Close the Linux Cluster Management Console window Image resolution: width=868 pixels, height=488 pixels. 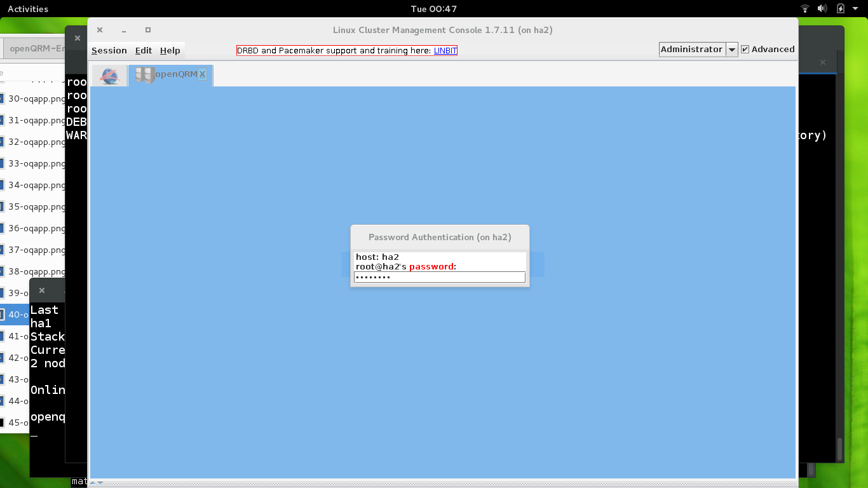pos(100,30)
